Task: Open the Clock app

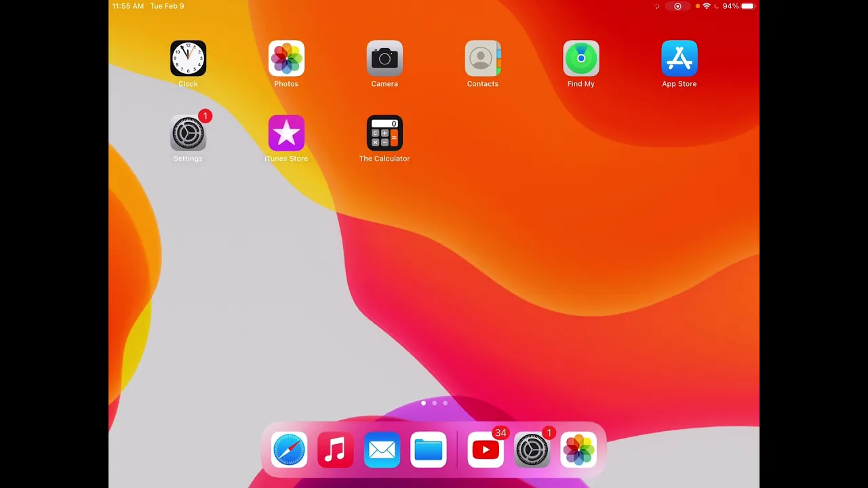Action: (x=188, y=58)
